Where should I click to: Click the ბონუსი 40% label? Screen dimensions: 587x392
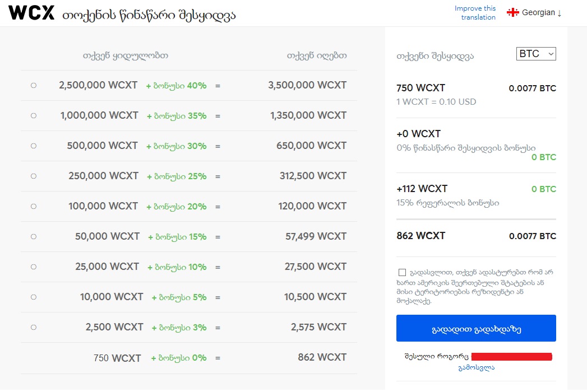pyautogui.click(x=177, y=86)
